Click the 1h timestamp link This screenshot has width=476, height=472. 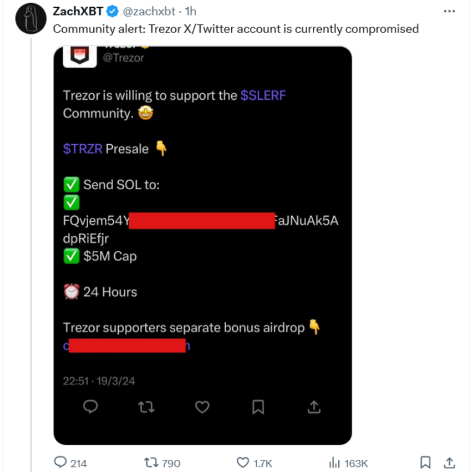click(190, 11)
